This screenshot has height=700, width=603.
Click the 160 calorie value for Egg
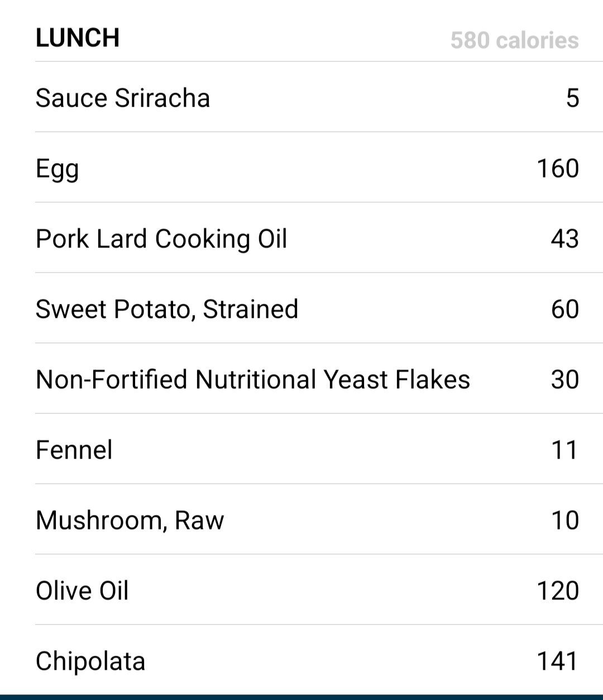558,168
